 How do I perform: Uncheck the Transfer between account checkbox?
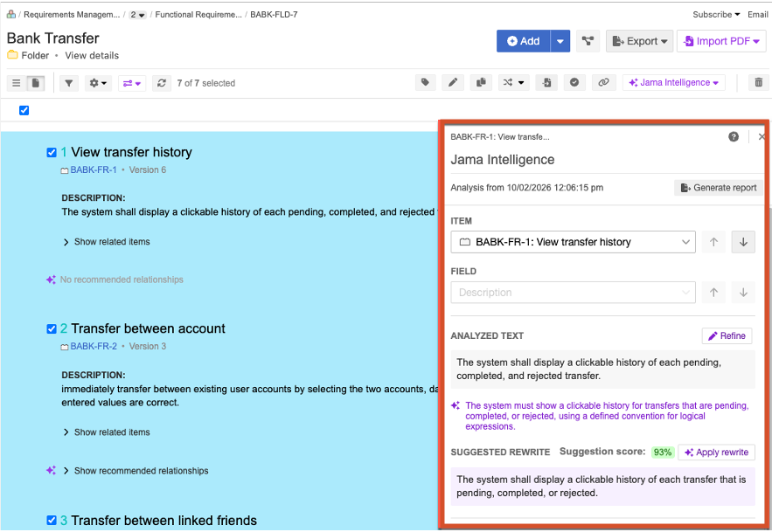pyautogui.click(x=52, y=328)
